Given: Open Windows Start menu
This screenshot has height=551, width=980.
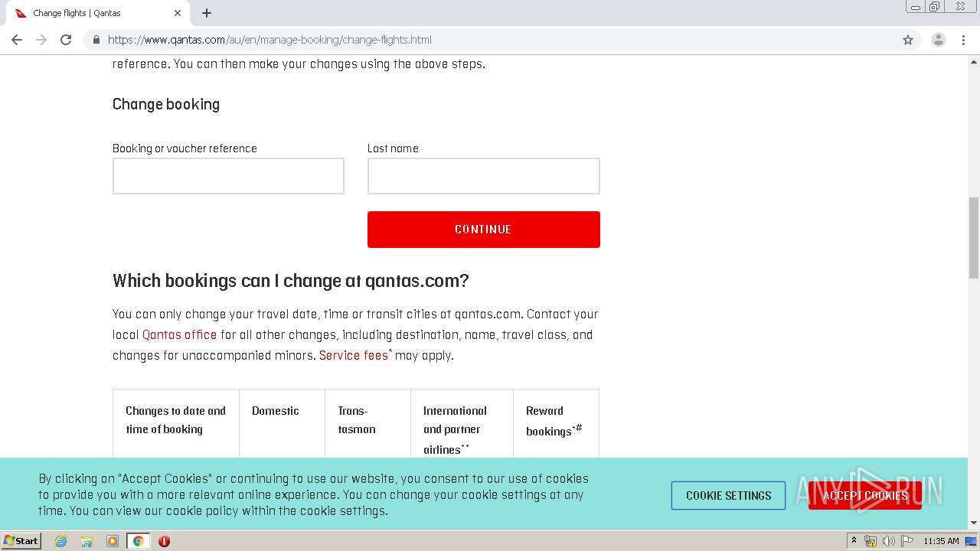Looking at the screenshot, I should click(21, 540).
